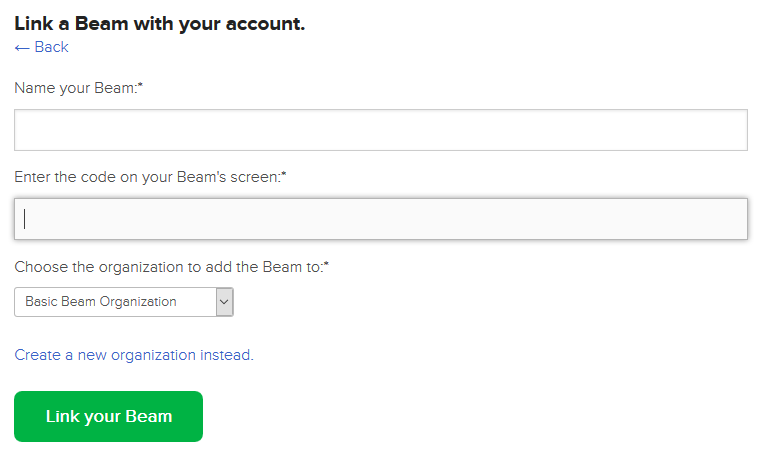Click the asterisk after the code label
This screenshot has height=460, width=760.
[285, 176]
